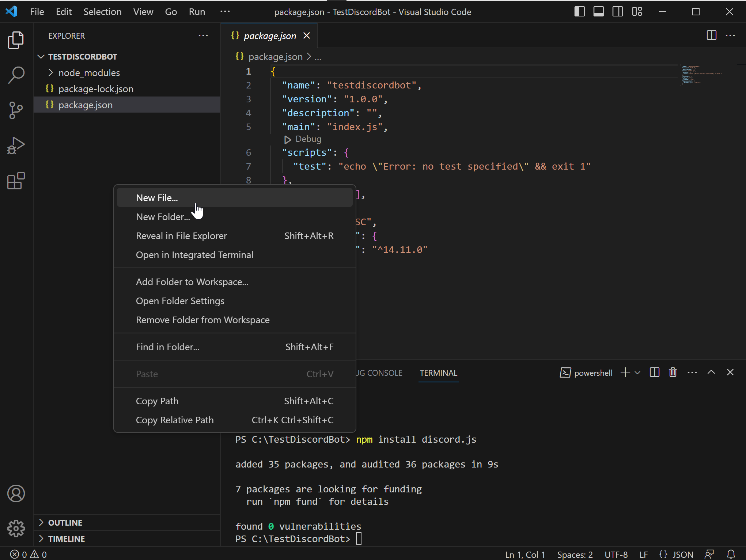Open Explorer views and more actions

tap(203, 36)
